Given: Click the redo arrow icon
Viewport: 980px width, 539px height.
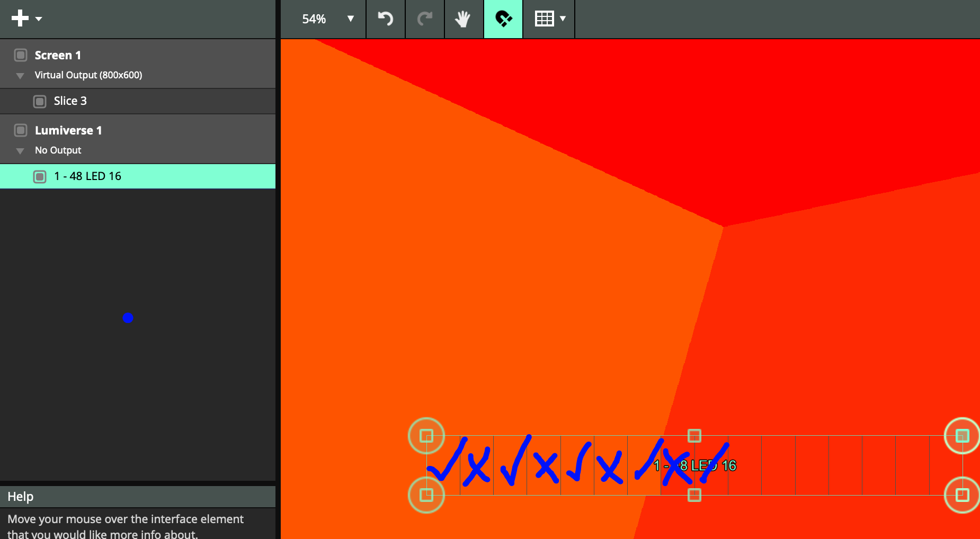Looking at the screenshot, I should [x=425, y=19].
